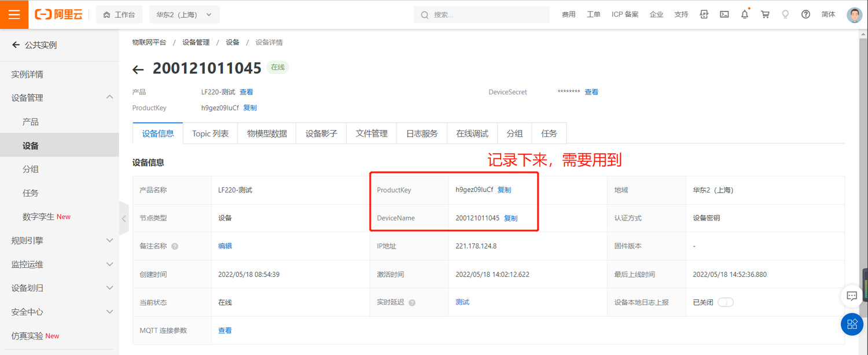Screen dimensions: 868x355
Task: Collapse the 设备管理 sidebar section
Action: 110,97
